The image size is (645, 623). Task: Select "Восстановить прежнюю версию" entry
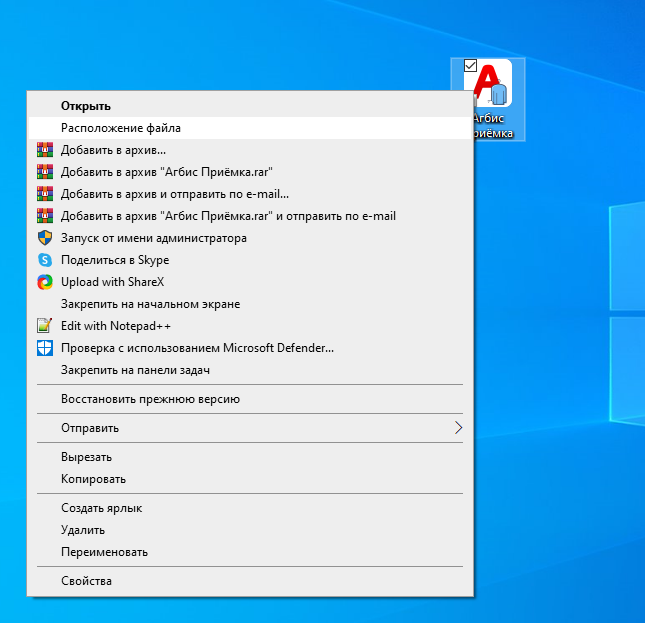click(150, 399)
